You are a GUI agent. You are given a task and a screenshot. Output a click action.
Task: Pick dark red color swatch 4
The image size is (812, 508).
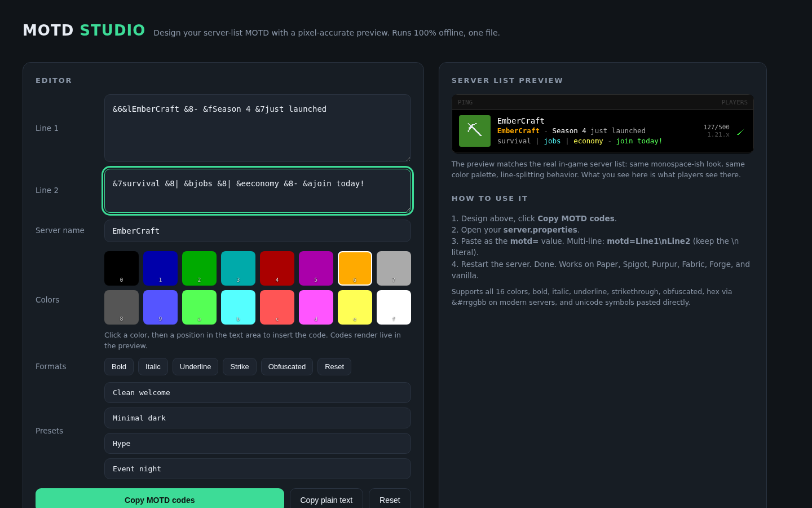(x=277, y=268)
